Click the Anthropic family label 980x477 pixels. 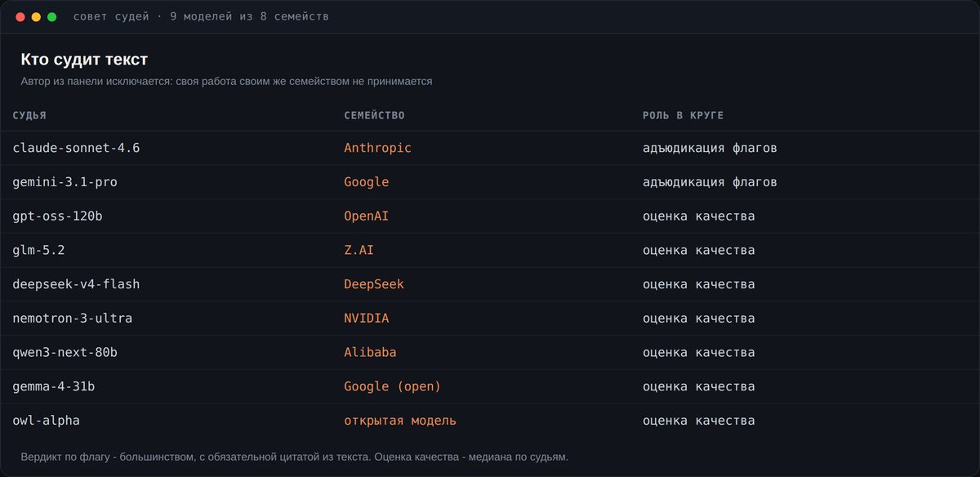tap(377, 148)
